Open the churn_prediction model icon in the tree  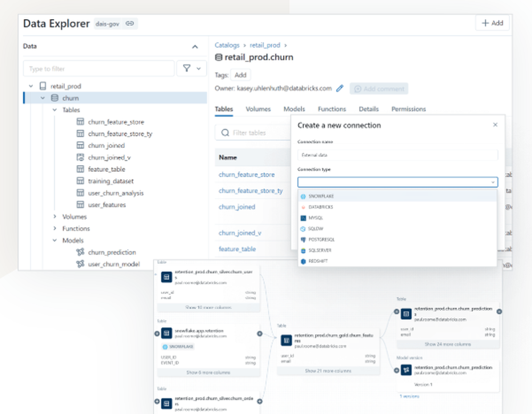pos(80,252)
